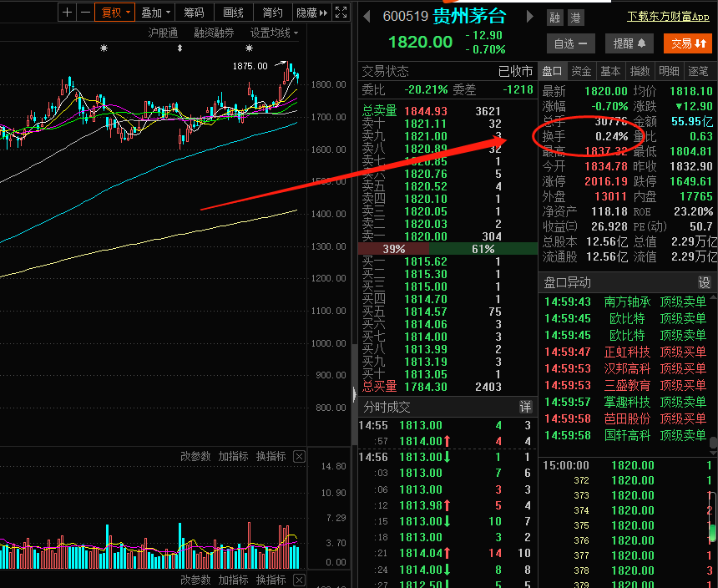The image size is (718, 588).
Task: Click the 总买量 row
Action: pos(447,387)
